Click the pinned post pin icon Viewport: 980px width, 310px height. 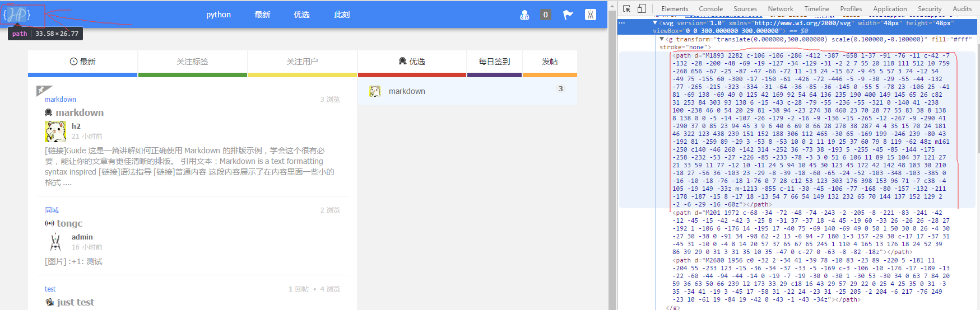[43, 90]
